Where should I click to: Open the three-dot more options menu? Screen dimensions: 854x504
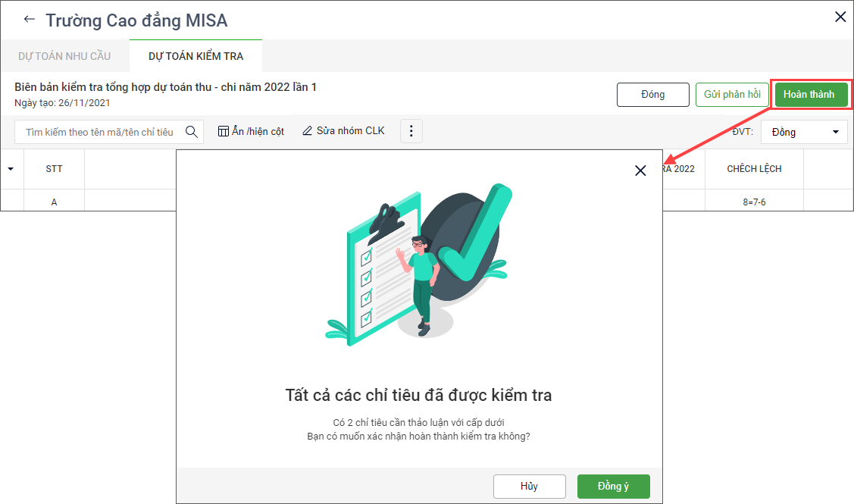click(411, 131)
